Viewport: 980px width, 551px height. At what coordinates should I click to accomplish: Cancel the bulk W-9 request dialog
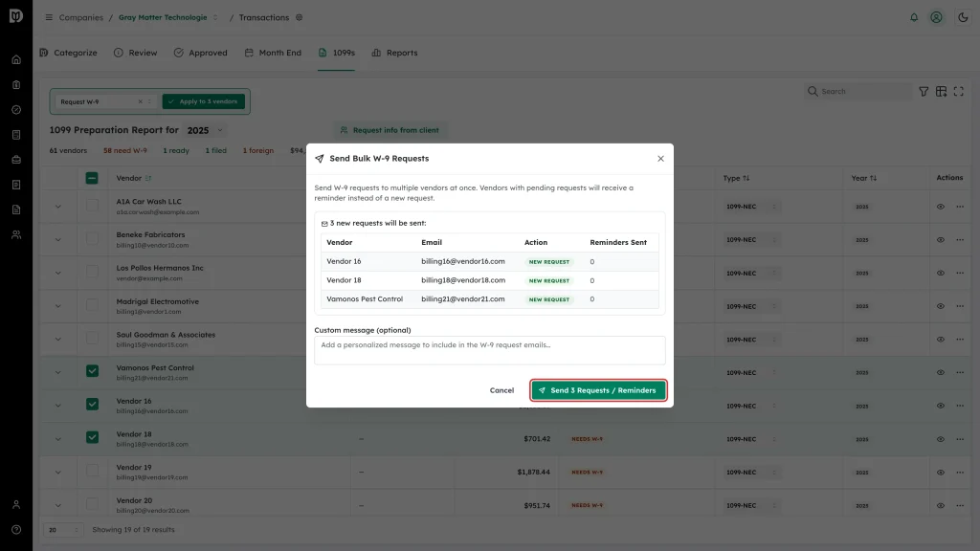pyautogui.click(x=501, y=390)
